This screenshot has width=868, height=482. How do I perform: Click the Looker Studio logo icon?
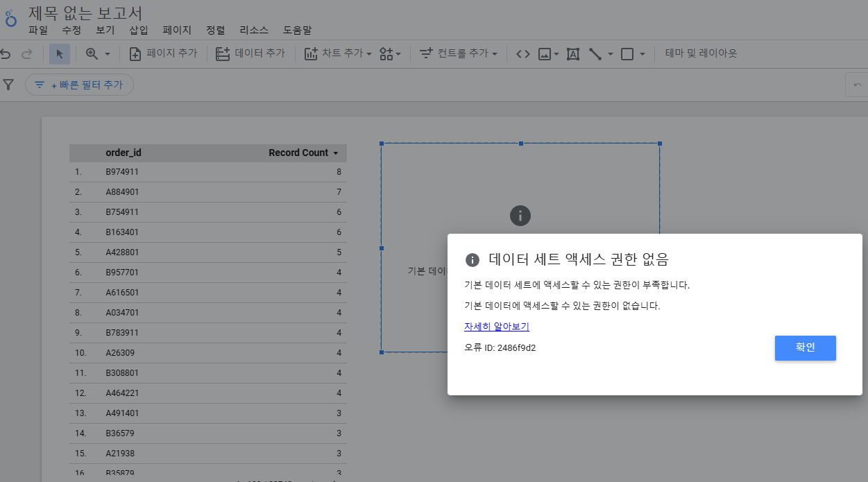[10, 18]
